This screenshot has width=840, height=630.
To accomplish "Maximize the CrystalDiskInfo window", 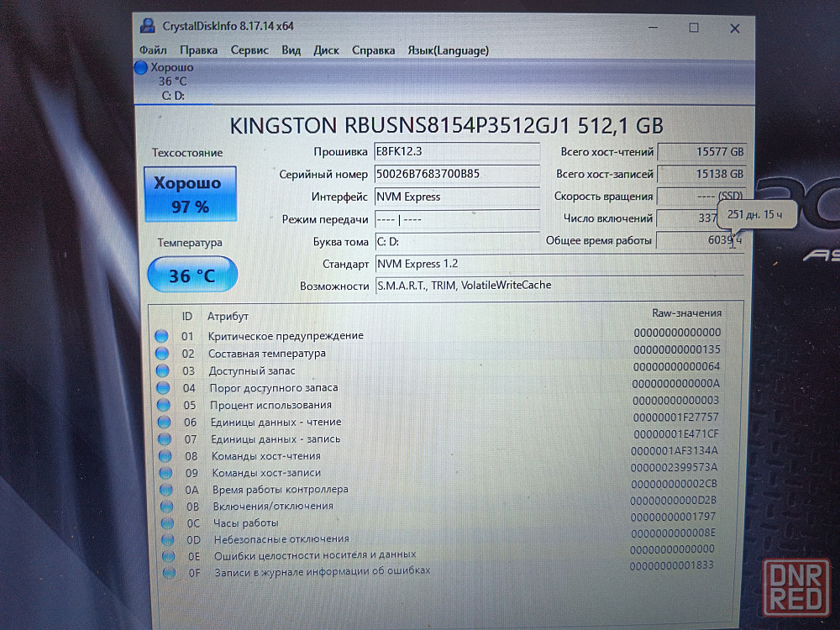I will pos(694,28).
